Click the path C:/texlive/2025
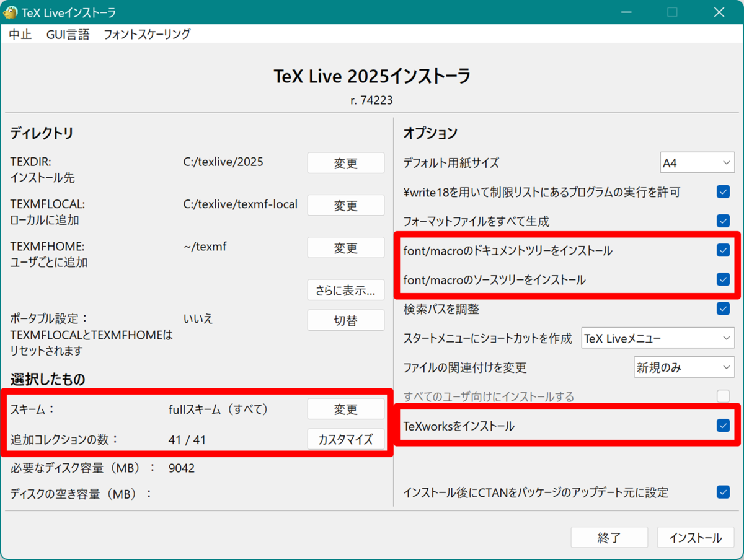 pyautogui.click(x=223, y=162)
